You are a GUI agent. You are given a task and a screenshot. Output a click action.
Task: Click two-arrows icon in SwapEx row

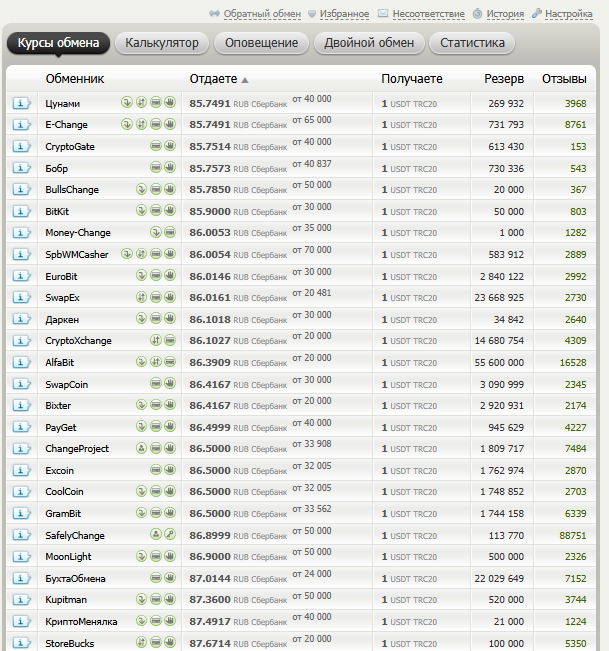[142, 297]
